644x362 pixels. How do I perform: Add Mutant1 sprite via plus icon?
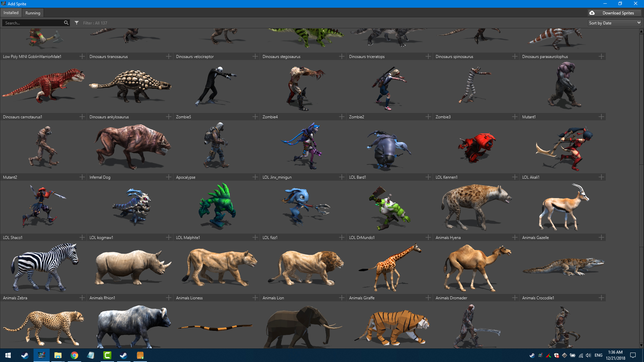601,117
